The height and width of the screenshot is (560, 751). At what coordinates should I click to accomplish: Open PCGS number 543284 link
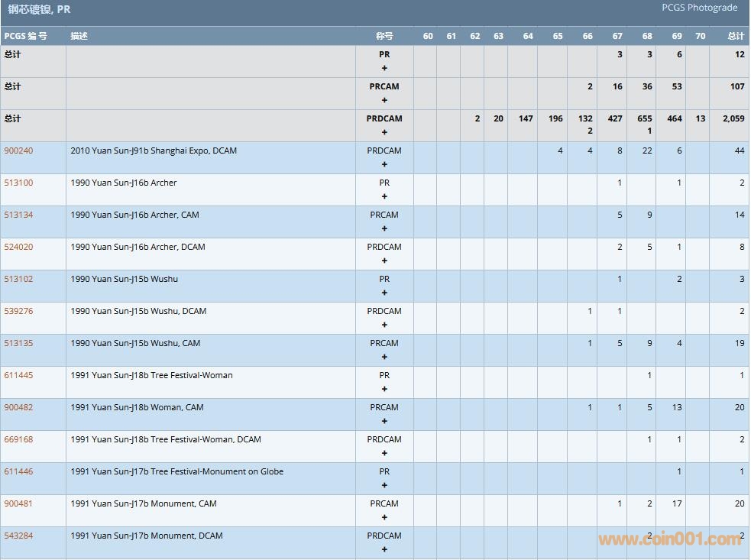click(18, 536)
